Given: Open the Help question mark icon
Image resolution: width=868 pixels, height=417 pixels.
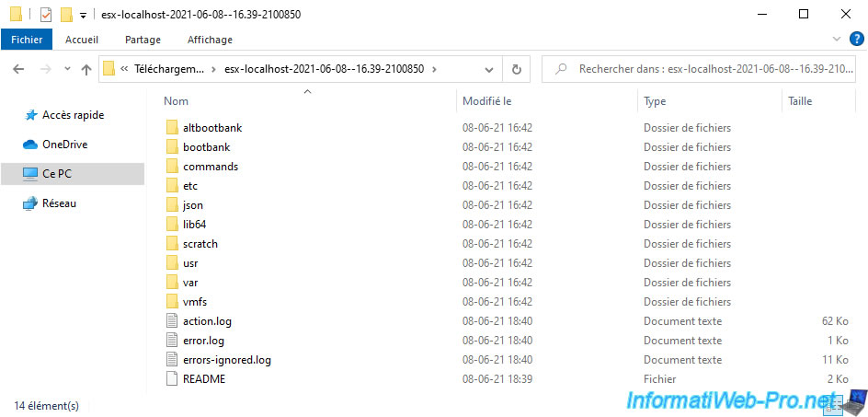Looking at the screenshot, I should (x=856, y=39).
